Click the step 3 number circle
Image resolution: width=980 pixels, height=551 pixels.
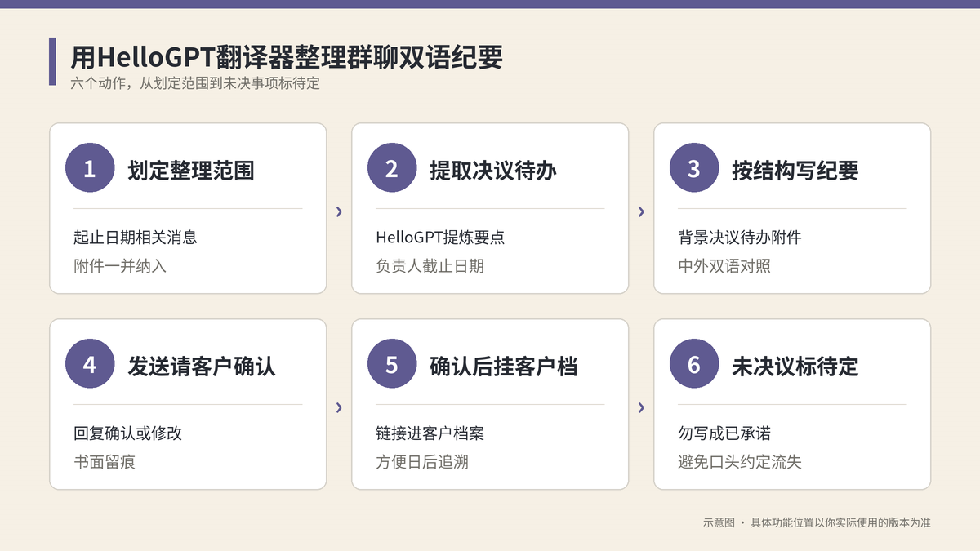pyautogui.click(x=694, y=168)
